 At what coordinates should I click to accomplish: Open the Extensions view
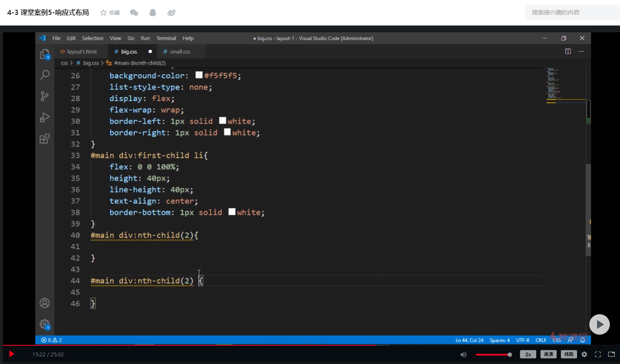[45, 139]
